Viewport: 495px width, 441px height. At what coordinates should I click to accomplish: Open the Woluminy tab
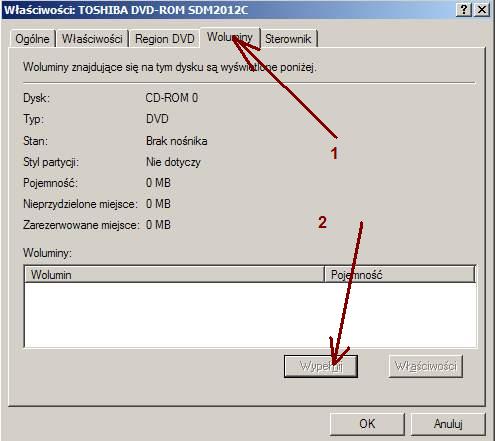coord(230,37)
